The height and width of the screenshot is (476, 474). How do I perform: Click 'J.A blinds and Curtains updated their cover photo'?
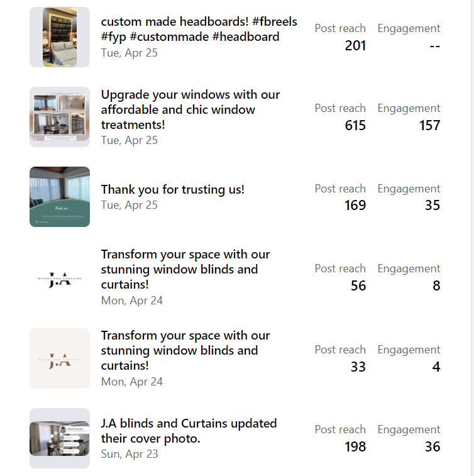click(189, 431)
